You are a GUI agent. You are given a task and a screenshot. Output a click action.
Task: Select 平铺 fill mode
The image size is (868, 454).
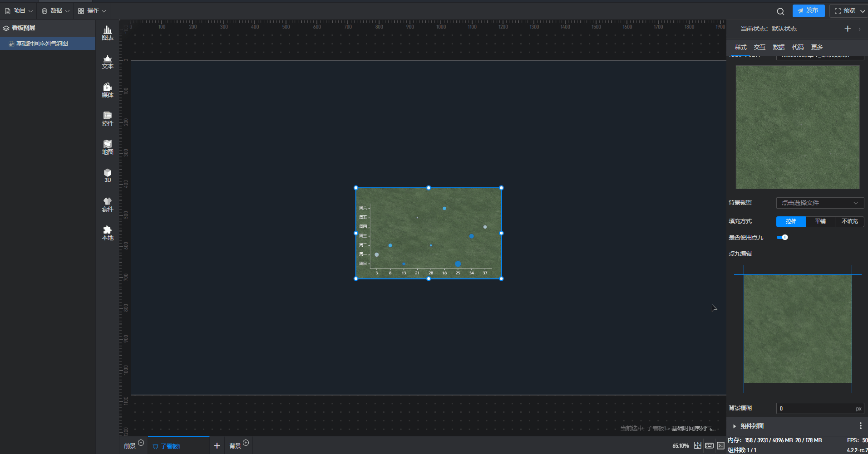click(x=820, y=221)
